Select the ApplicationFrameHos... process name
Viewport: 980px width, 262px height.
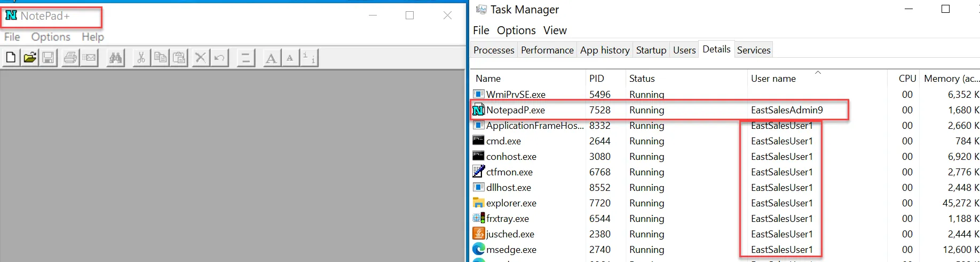(535, 125)
